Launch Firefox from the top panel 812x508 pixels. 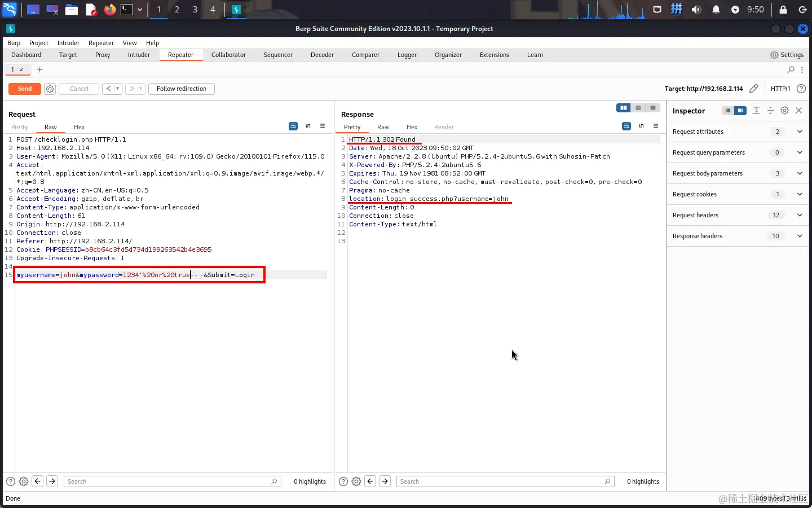point(110,10)
